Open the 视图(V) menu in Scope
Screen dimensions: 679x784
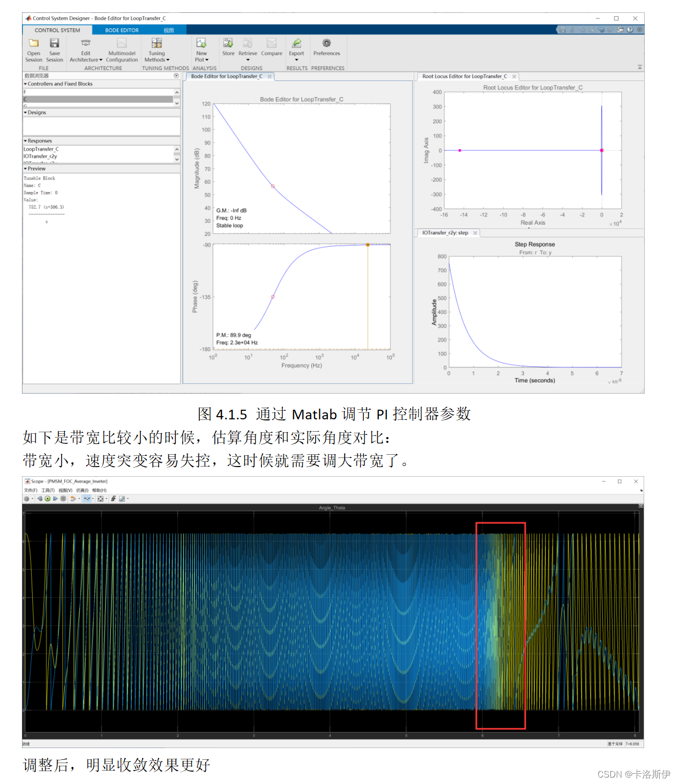pyautogui.click(x=65, y=490)
